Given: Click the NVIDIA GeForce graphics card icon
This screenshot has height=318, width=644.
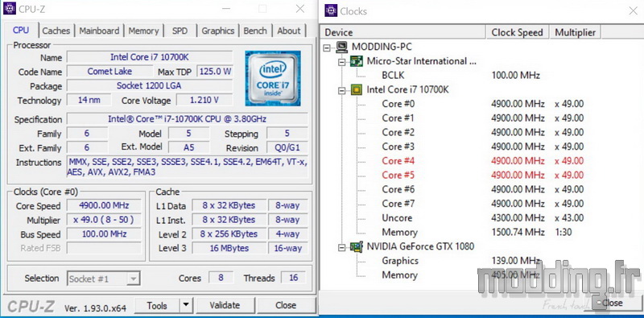Looking at the screenshot, I should click(x=356, y=247).
